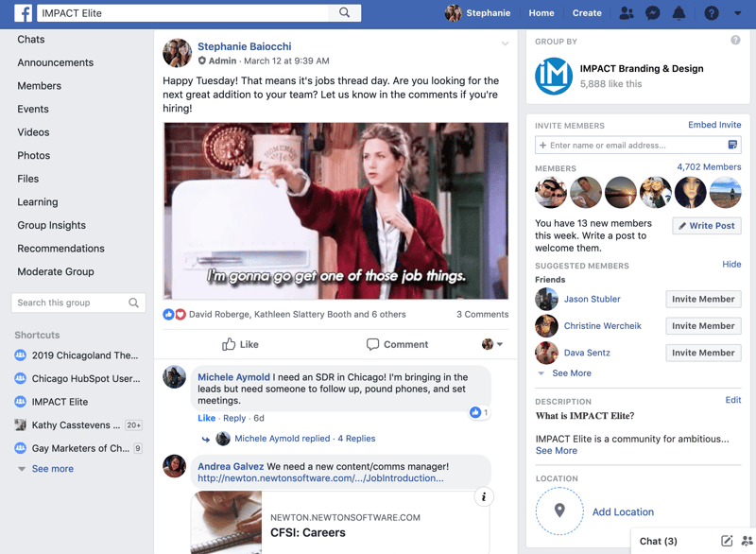This screenshot has height=554, width=756.
Task: Open Announcements in group sidebar
Action: click(56, 62)
